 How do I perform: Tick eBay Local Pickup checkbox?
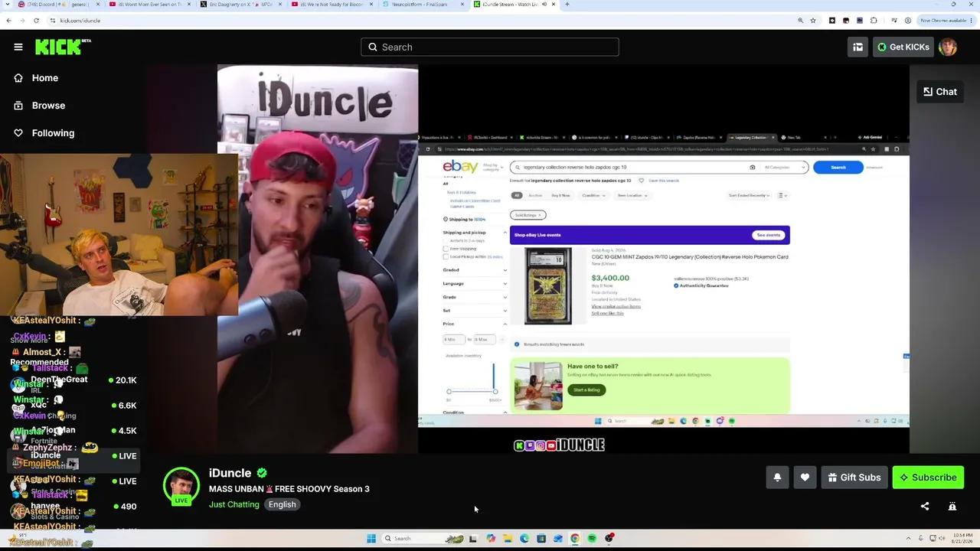[446, 256]
